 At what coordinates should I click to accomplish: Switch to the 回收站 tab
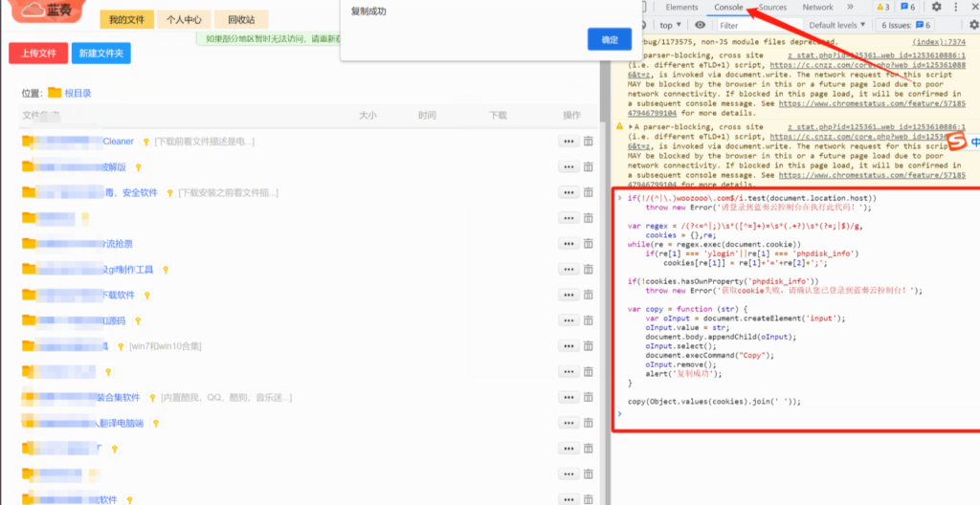point(240,19)
